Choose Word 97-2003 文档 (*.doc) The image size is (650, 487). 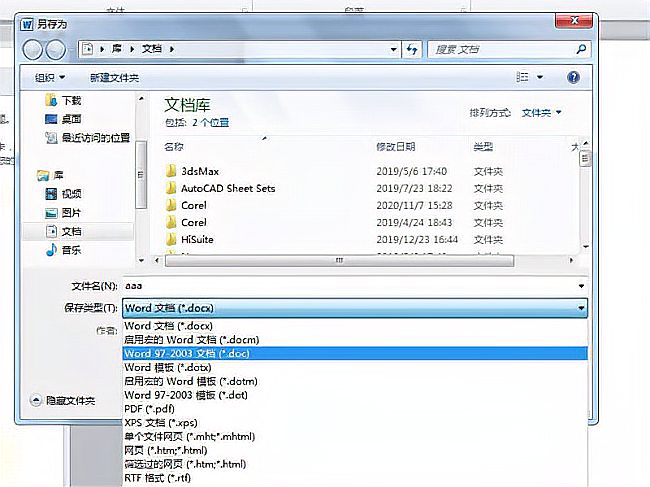pyautogui.click(x=355, y=354)
